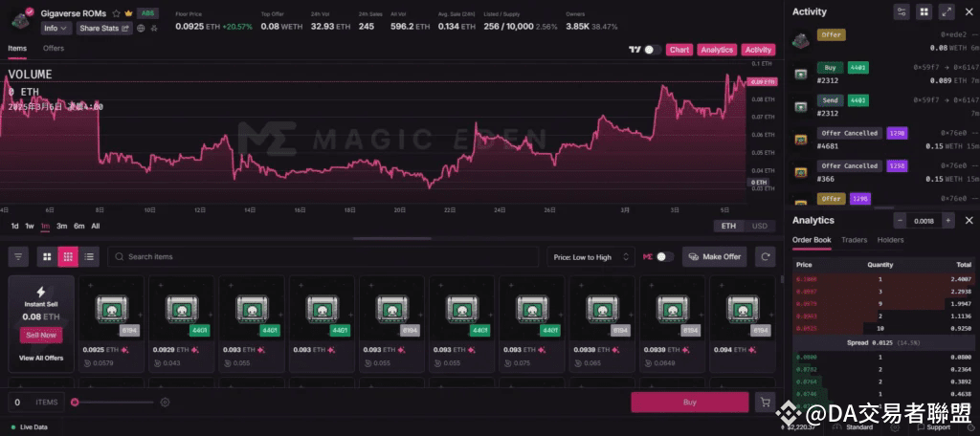Select the list view icon
This screenshot has height=436, width=980.
pos(89,257)
